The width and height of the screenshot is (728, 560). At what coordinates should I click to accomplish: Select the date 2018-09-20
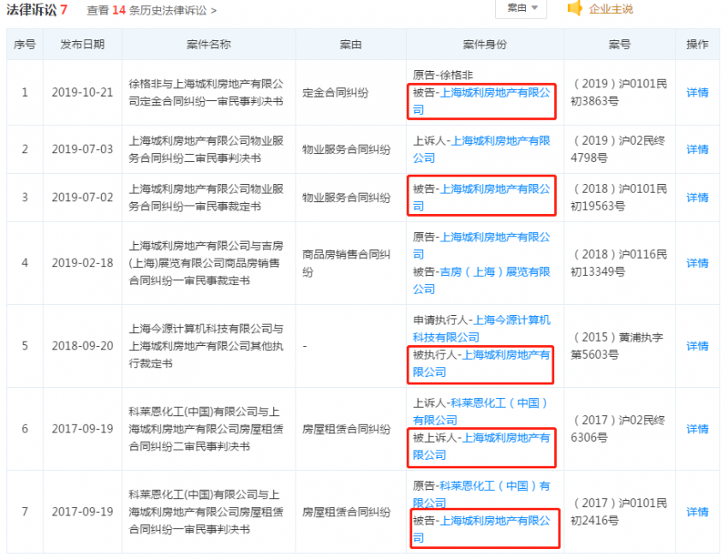coord(82,346)
